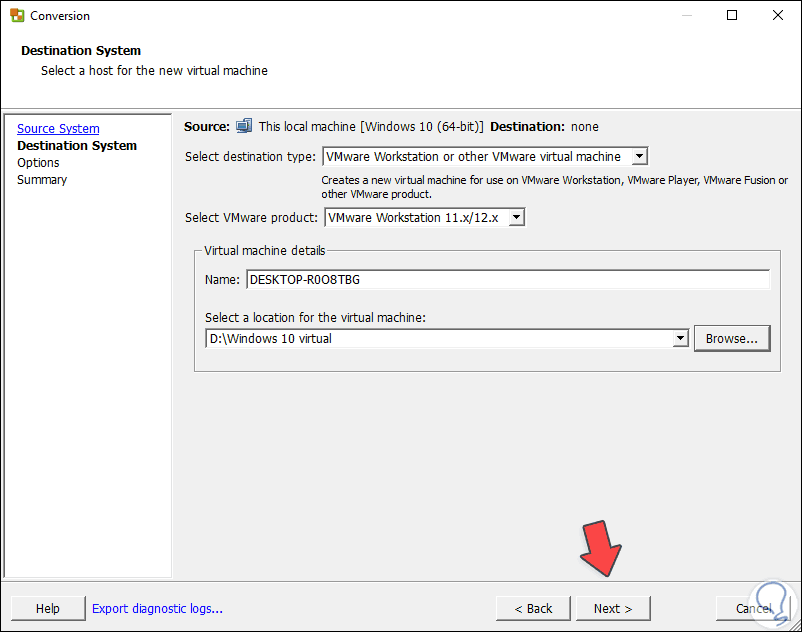
Task: Click the 'Destination System' page heading
Action: 81,51
